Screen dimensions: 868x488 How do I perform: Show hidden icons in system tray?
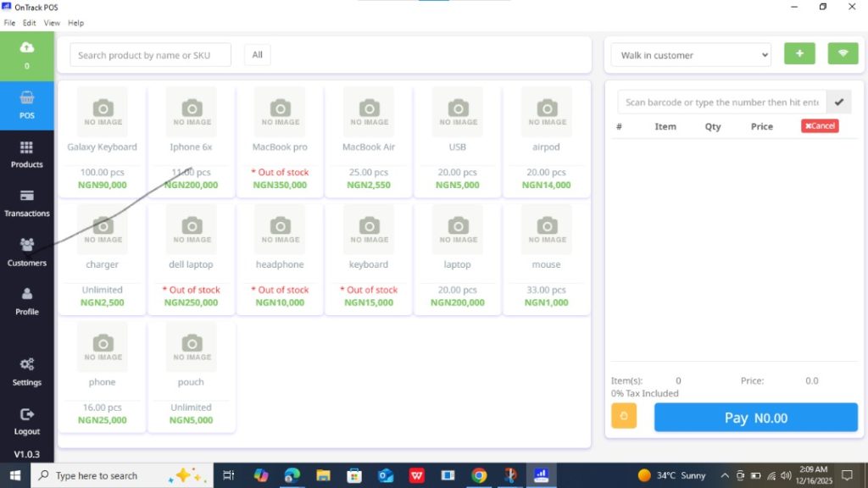click(x=725, y=475)
